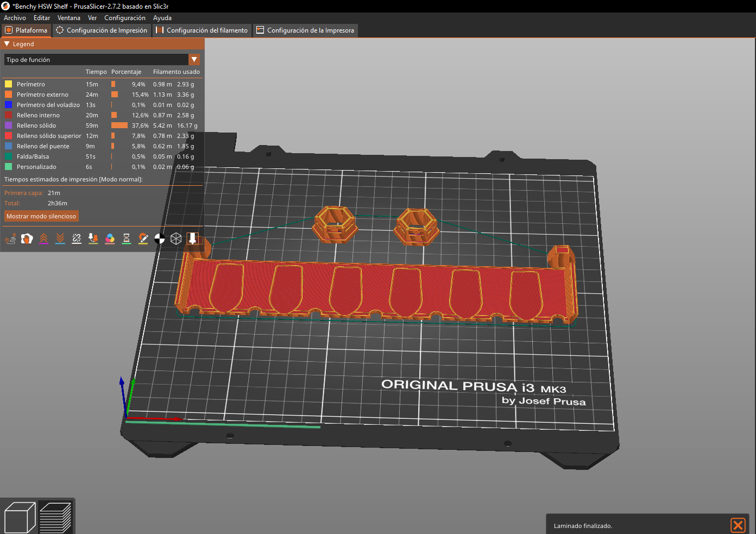This screenshot has width=756, height=534.
Task: Collapse the Legend panel
Action: 7,44
